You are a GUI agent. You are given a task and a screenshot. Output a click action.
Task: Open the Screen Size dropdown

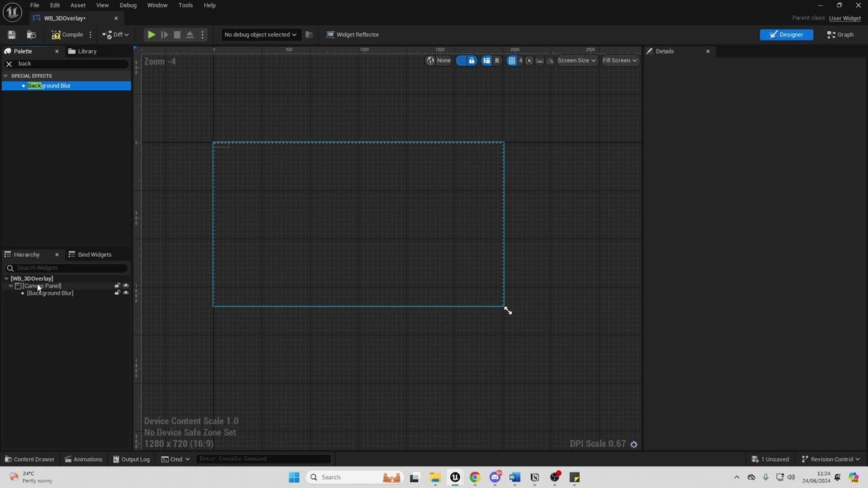click(576, 60)
